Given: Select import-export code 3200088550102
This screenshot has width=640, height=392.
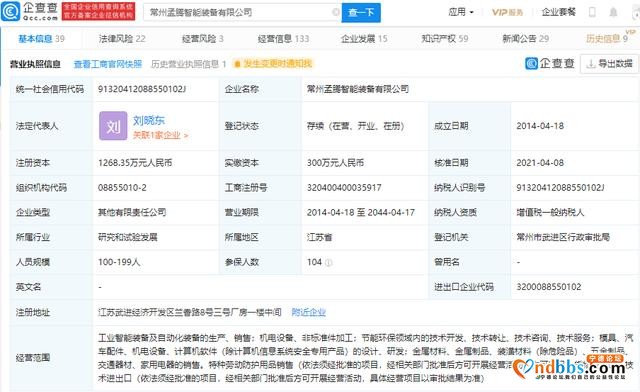Looking at the screenshot, I should coord(549,287).
